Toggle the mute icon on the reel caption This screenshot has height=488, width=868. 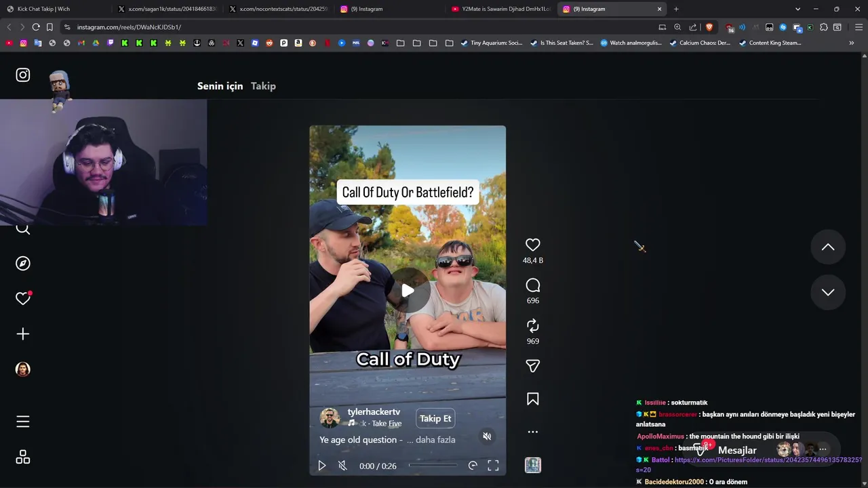tap(487, 436)
